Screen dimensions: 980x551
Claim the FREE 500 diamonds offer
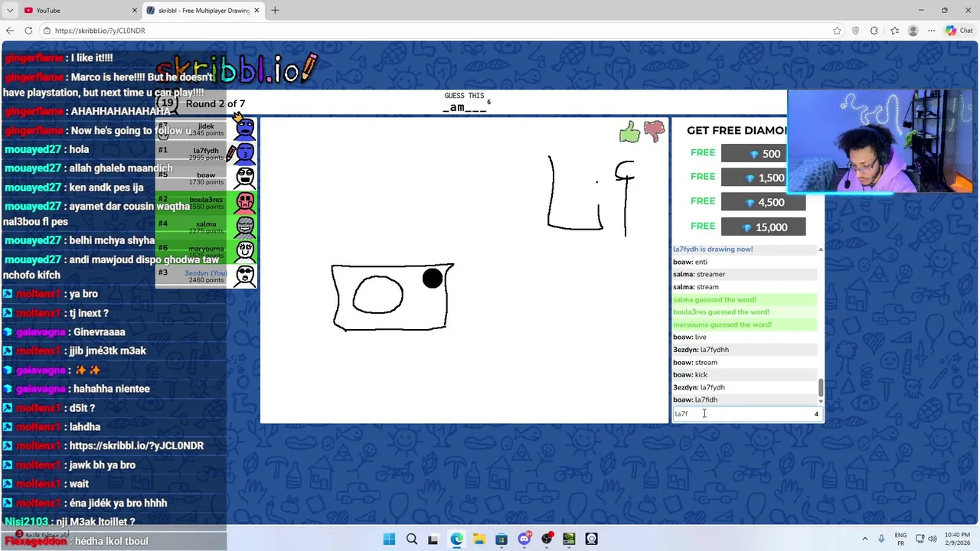(x=763, y=154)
